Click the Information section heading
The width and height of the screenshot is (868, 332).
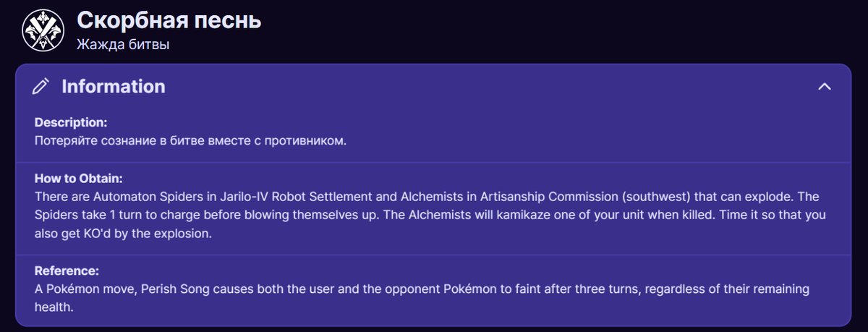114,86
